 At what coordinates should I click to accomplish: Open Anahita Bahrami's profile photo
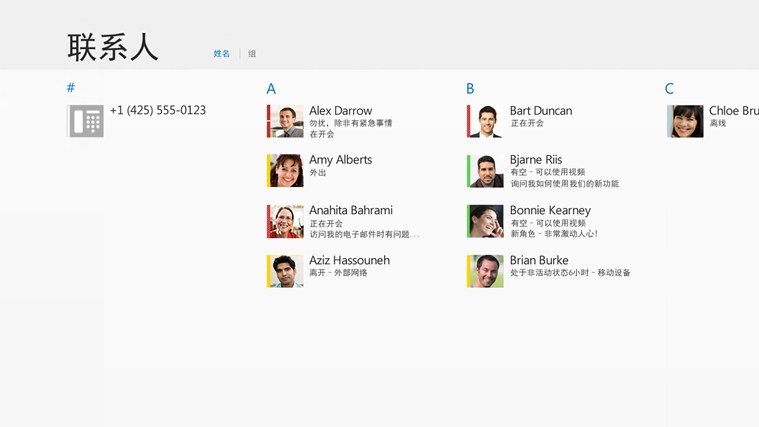287,221
